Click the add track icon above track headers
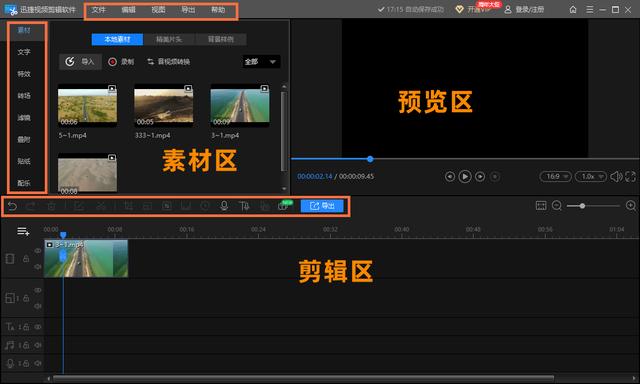 coord(23,232)
